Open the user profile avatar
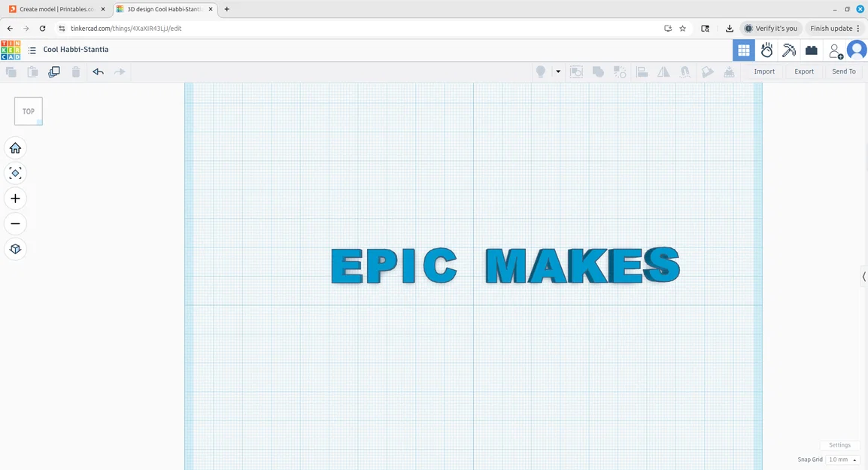The width and height of the screenshot is (868, 470). (x=857, y=50)
